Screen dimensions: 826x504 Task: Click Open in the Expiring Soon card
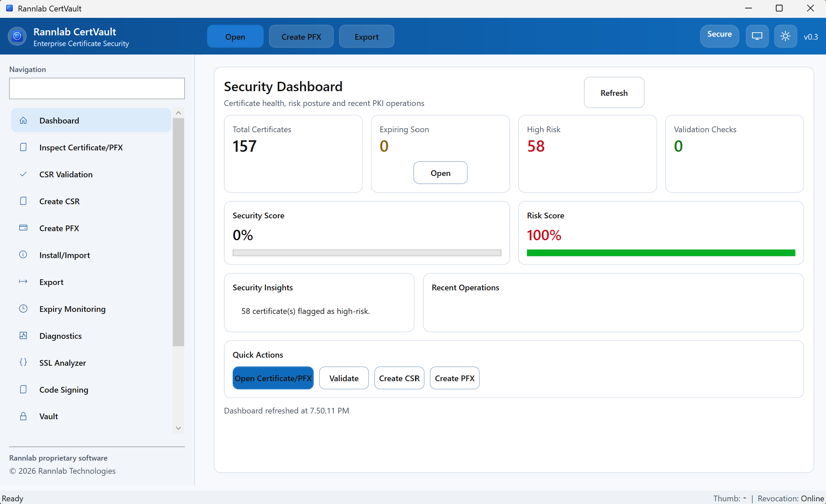[x=440, y=173]
